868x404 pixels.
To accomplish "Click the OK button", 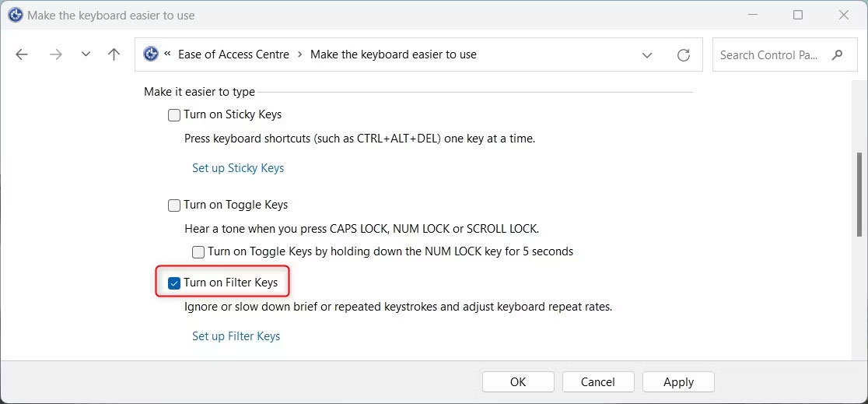I will (518, 382).
